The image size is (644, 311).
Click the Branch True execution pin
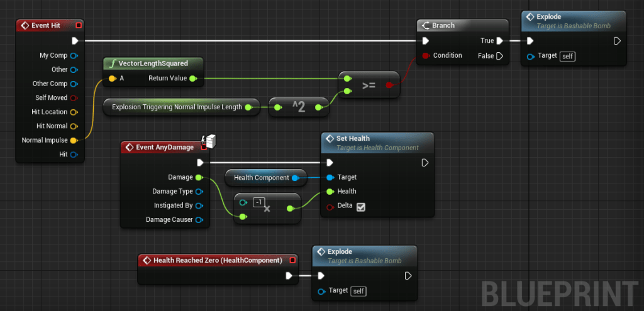(499, 41)
